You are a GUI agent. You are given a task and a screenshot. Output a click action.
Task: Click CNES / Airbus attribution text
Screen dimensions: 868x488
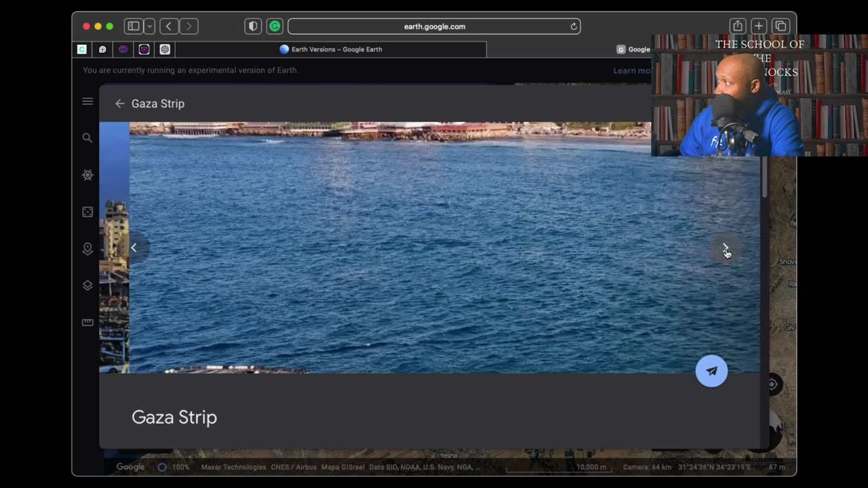294,467
